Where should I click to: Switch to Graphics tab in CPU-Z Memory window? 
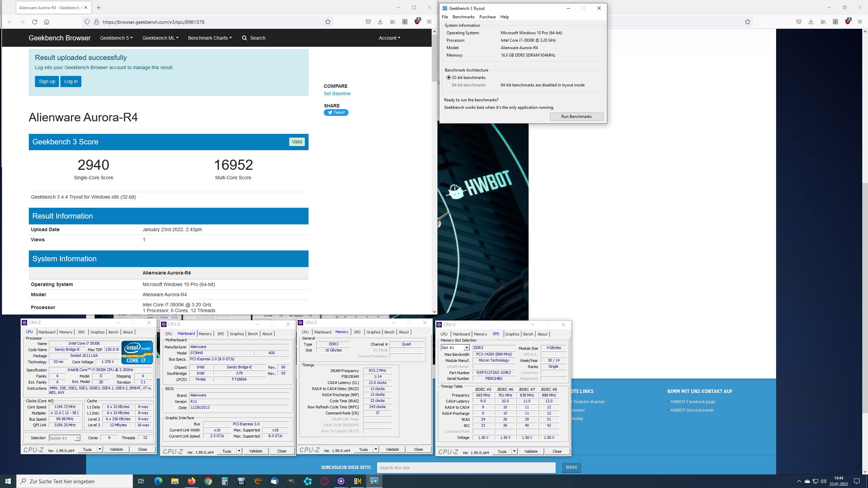pyautogui.click(x=373, y=332)
